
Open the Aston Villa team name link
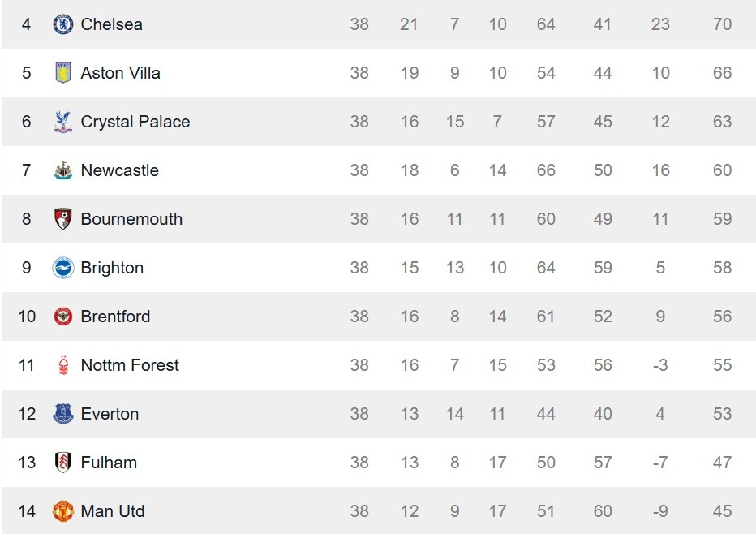click(x=120, y=73)
